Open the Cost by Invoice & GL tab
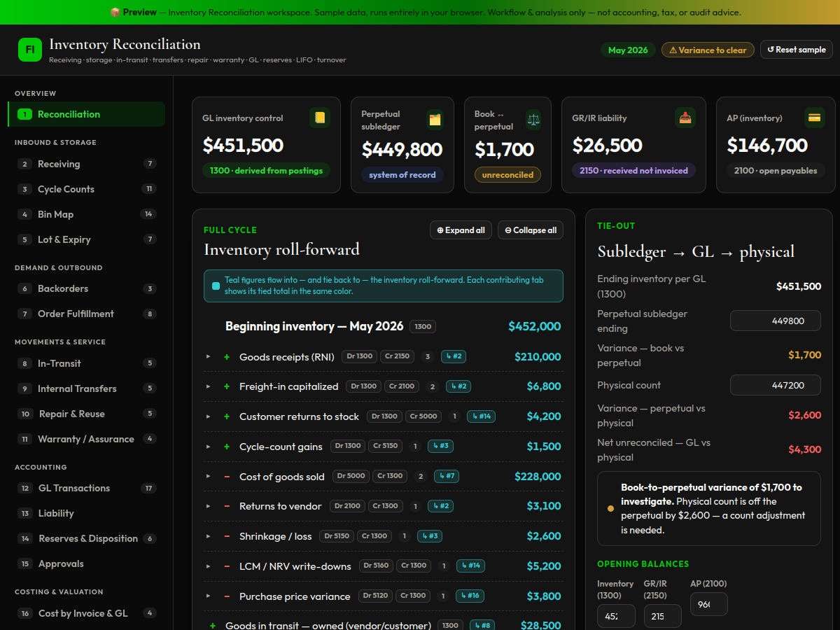Image resolution: width=840 pixels, height=630 pixels. pos(86,613)
